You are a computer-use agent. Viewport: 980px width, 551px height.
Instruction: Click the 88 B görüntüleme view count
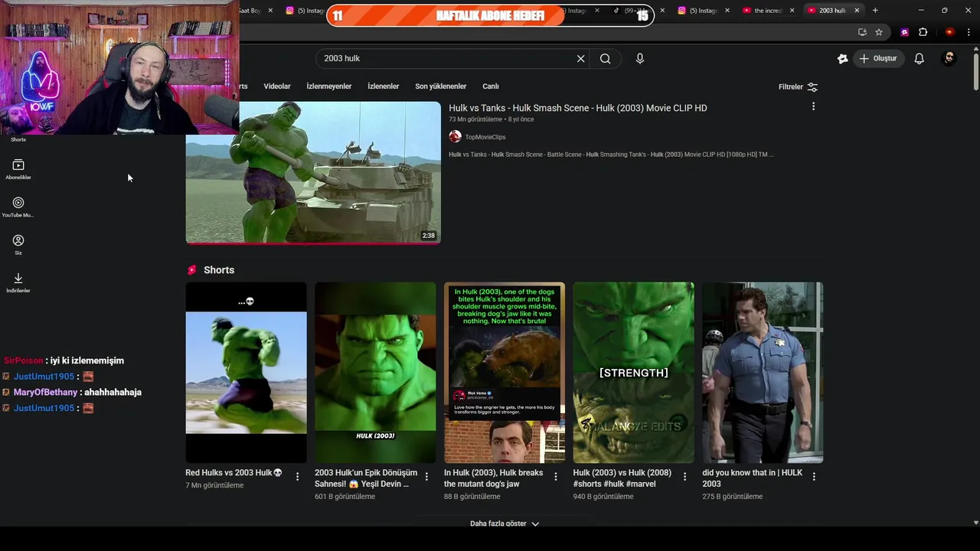tap(472, 497)
